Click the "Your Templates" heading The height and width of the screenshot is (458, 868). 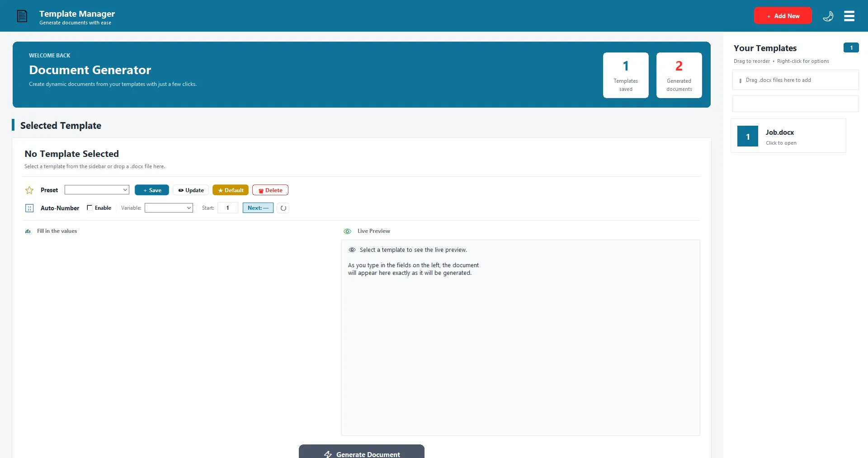tap(765, 48)
